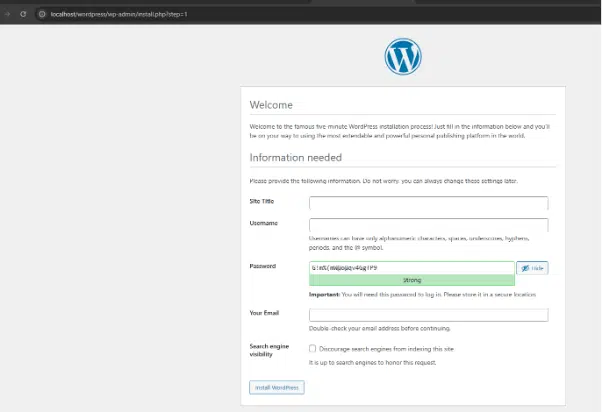Click the Welcome heading
The image size is (602, 412).
pos(271,105)
